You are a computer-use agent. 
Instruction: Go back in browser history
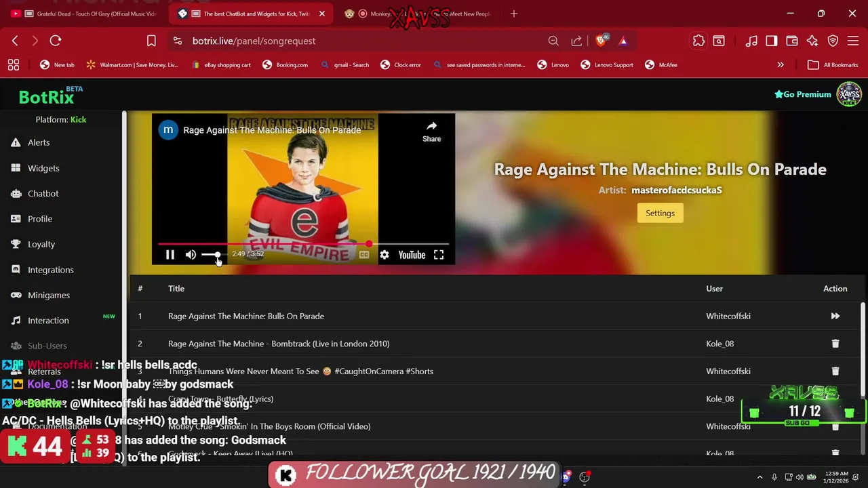coord(15,41)
